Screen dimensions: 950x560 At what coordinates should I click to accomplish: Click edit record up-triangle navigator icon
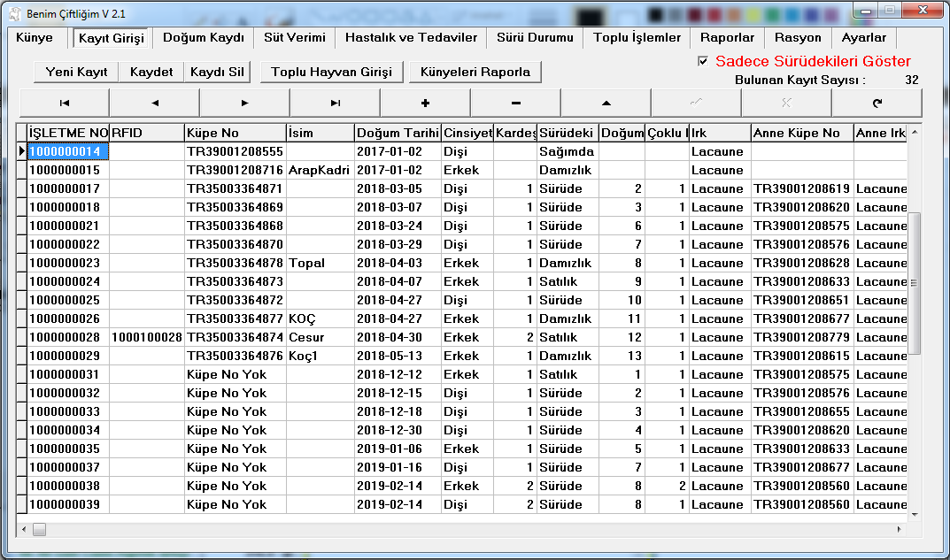606,103
